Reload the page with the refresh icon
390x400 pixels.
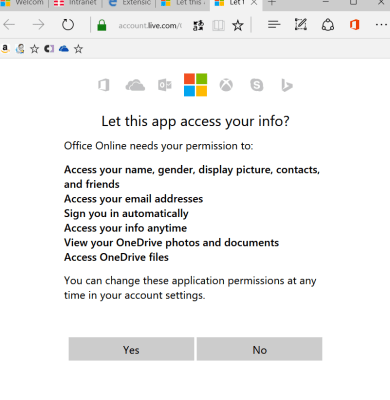(68, 25)
